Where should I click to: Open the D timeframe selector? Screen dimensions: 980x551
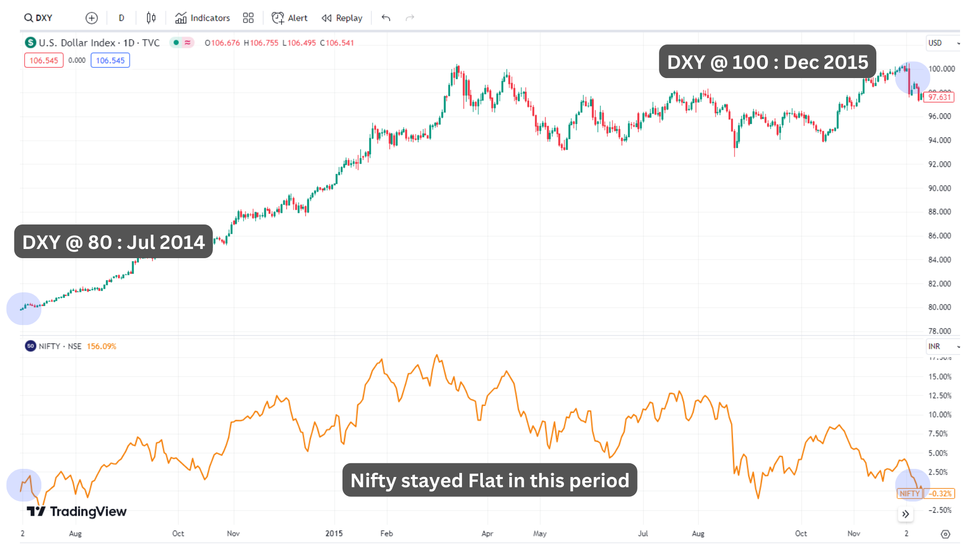pos(121,18)
